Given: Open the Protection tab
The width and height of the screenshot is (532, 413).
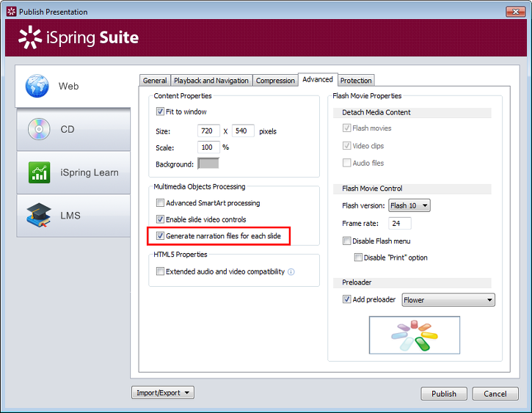Looking at the screenshot, I should coord(356,81).
